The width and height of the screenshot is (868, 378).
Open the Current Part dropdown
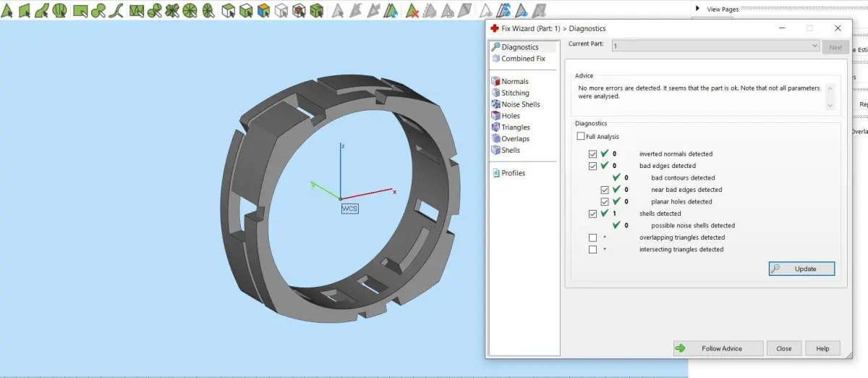[715, 46]
